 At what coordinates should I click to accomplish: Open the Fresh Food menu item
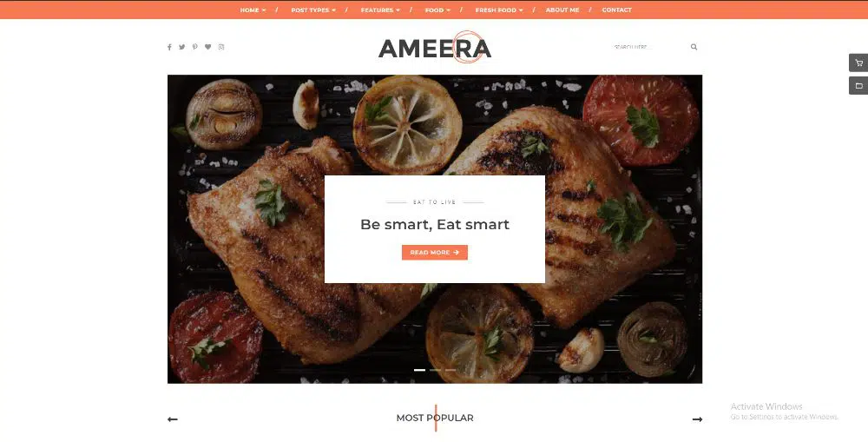click(x=499, y=10)
